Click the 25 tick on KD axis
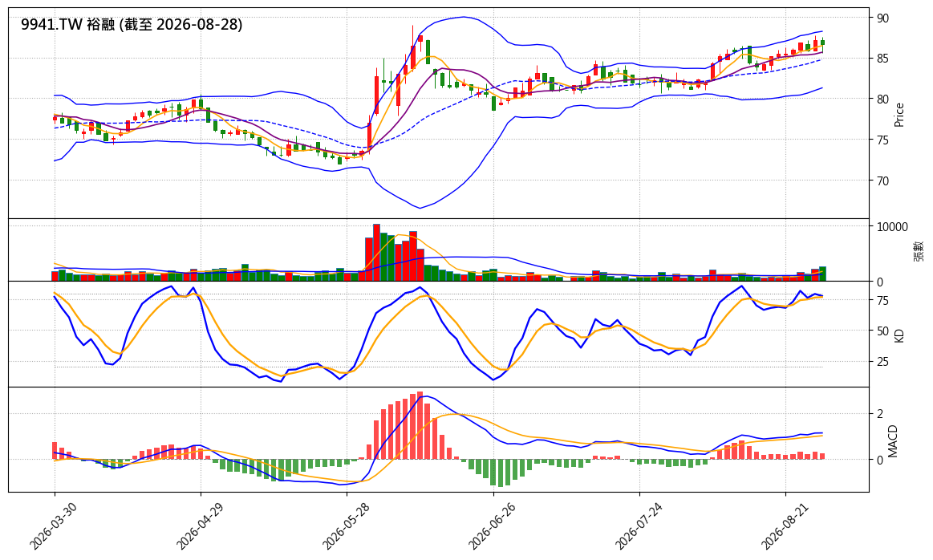The width and height of the screenshot is (933, 560). [x=882, y=362]
